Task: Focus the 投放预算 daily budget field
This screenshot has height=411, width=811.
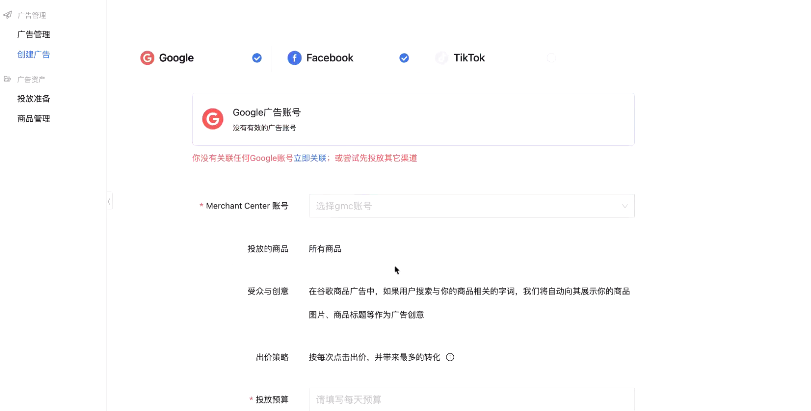Action: tap(472, 399)
